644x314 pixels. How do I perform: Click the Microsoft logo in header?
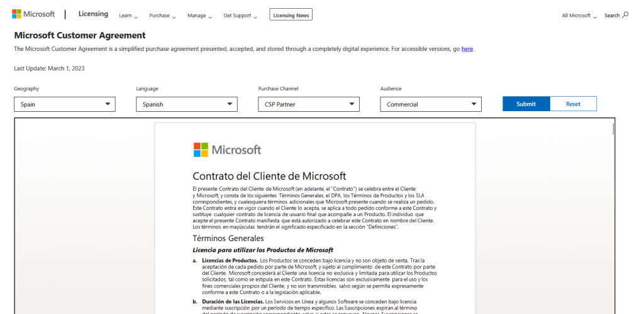[x=33, y=14]
